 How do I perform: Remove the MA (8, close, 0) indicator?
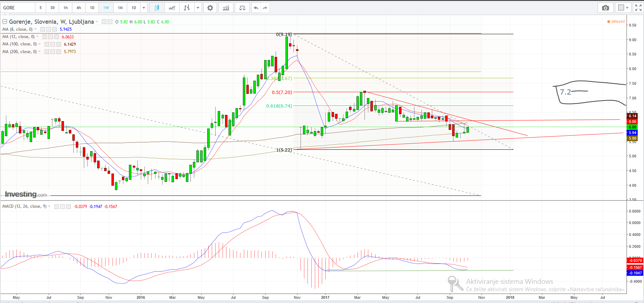(x=54, y=29)
